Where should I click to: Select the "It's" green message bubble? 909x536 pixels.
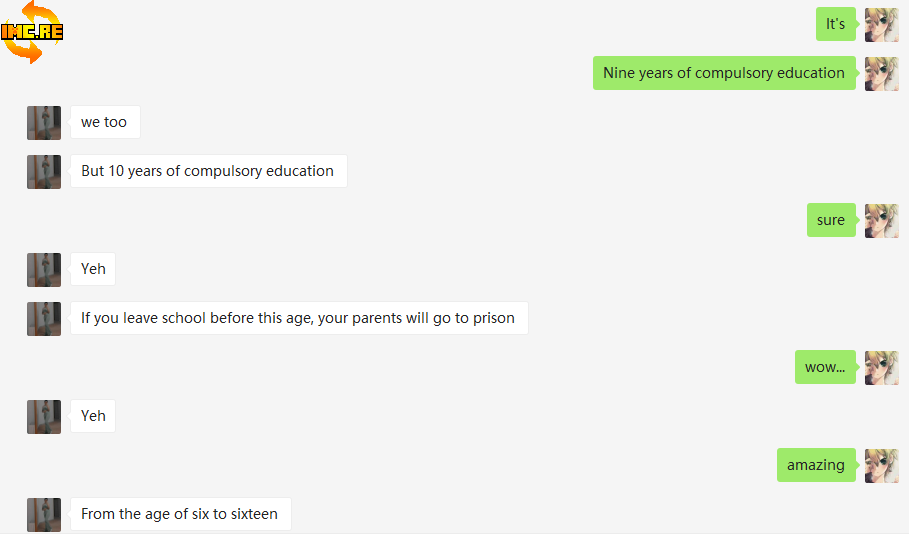[835, 25]
